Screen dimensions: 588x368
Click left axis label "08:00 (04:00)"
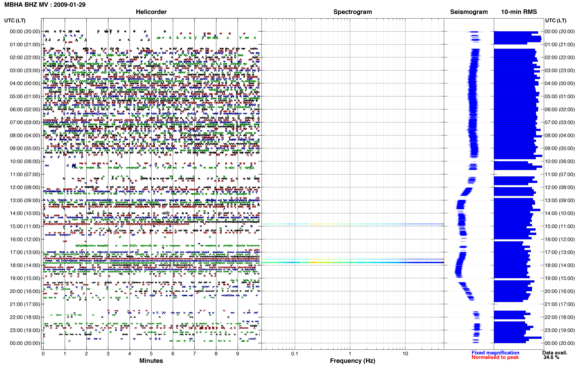pos(25,135)
